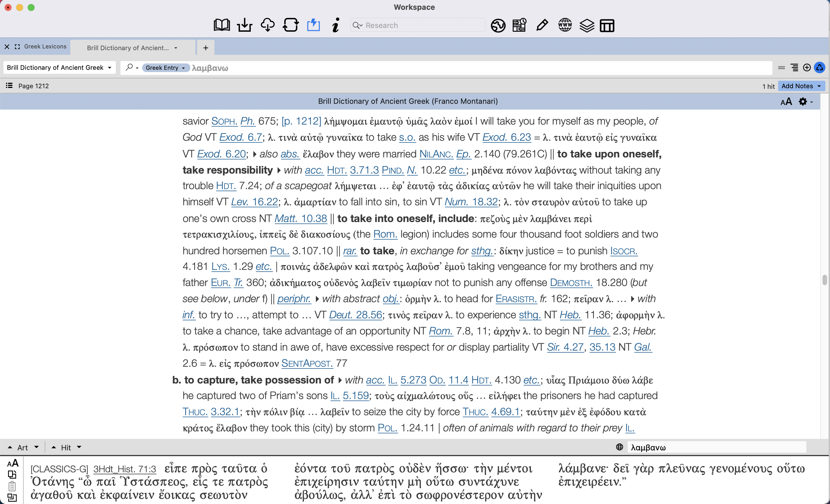
Task: Click the stacks/layers icon near toolbar right
Action: (587, 25)
